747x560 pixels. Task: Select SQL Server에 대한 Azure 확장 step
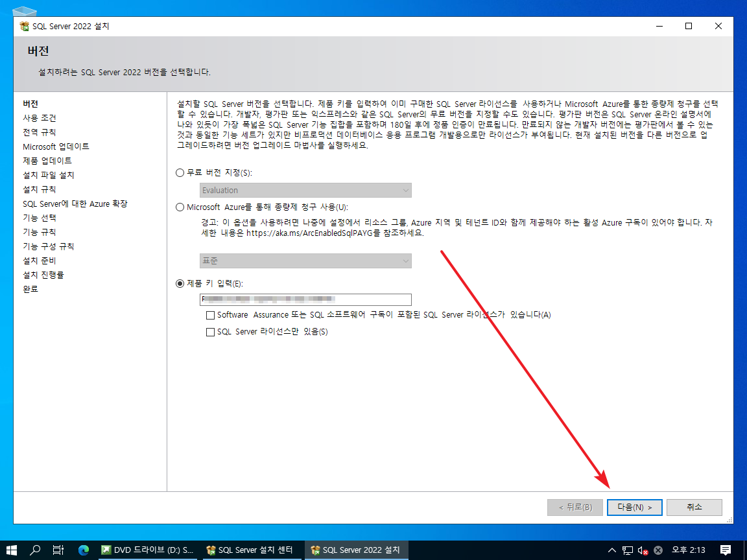click(75, 204)
